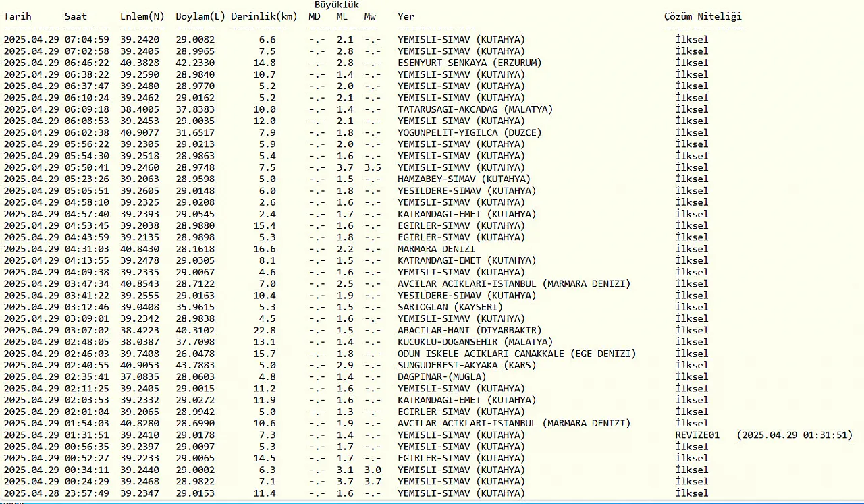Click time value 00:24:29
The image size is (864, 504).
(x=87, y=482)
